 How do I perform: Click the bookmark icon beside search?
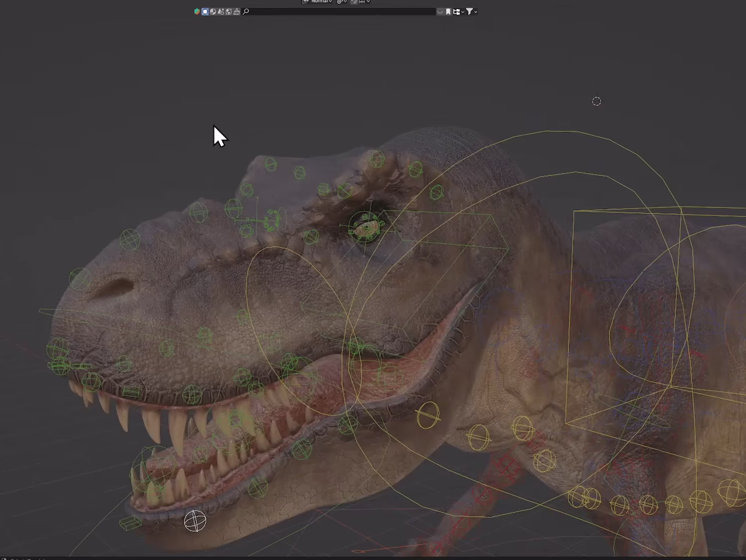point(448,11)
